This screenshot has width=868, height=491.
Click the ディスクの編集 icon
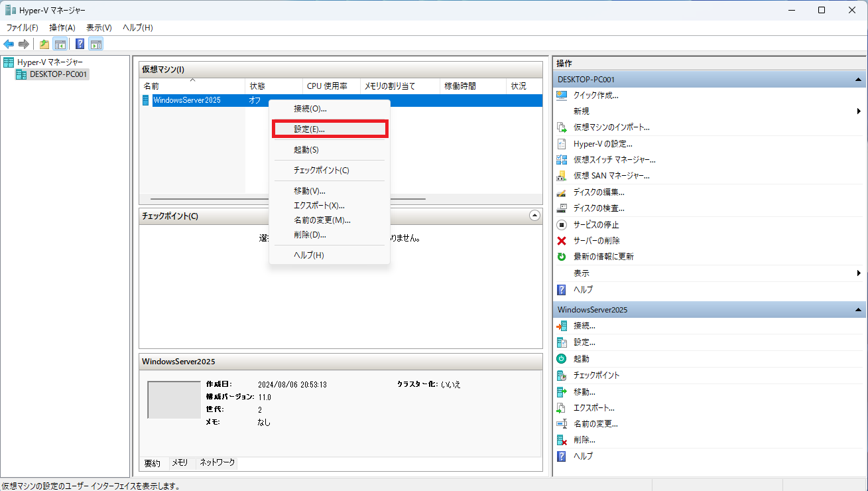(x=562, y=192)
